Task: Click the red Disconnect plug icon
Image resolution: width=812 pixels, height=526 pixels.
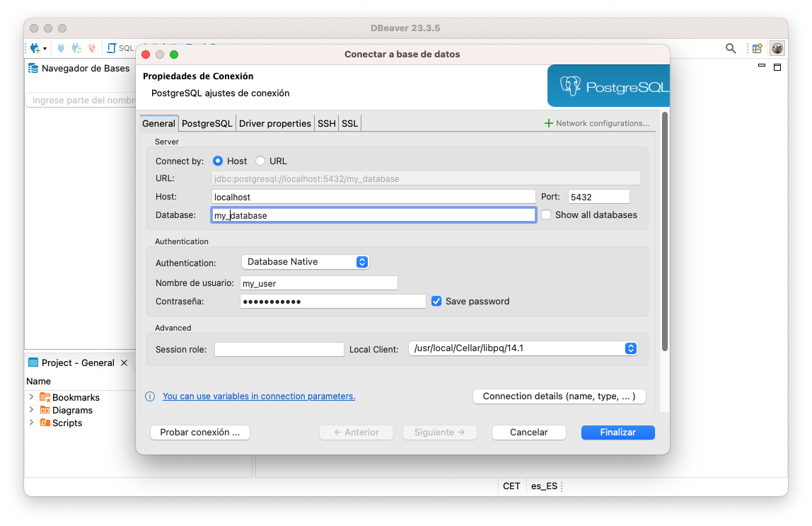Action: pyautogui.click(x=92, y=47)
